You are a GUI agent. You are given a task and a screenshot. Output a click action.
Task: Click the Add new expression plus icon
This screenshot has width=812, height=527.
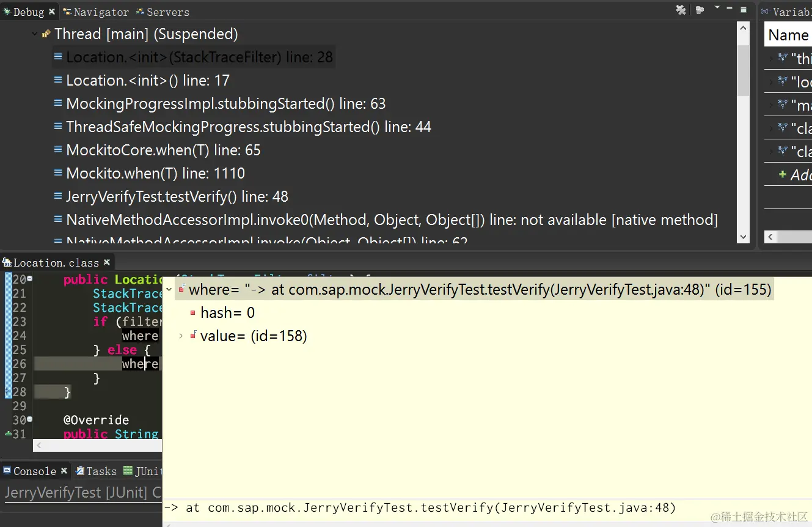pyautogui.click(x=783, y=175)
